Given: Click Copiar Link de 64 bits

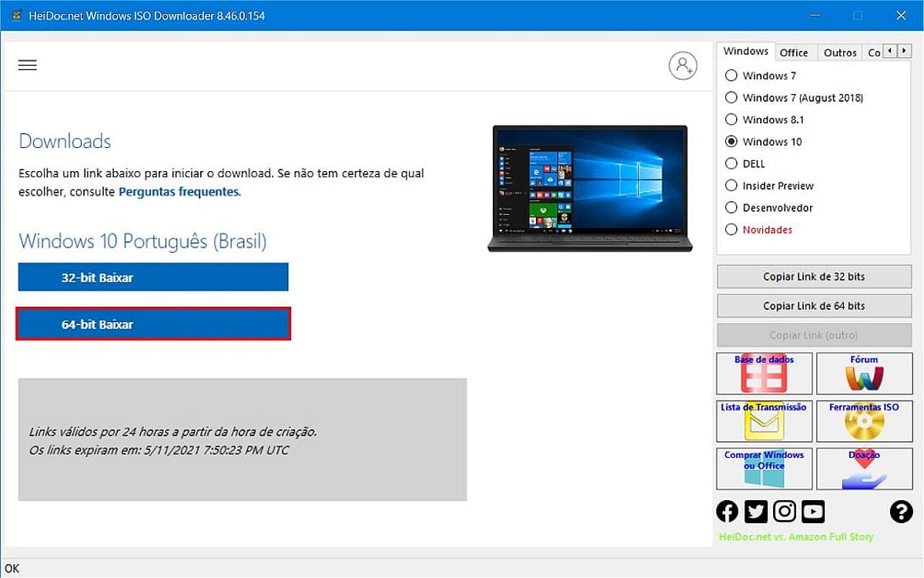Looking at the screenshot, I should tap(814, 306).
